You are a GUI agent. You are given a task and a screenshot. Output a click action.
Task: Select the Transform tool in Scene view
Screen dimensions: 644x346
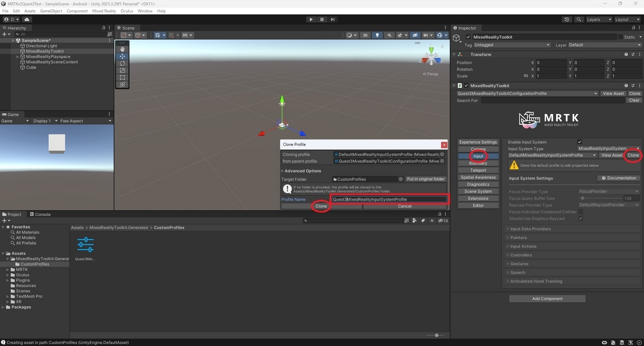tap(122, 84)
